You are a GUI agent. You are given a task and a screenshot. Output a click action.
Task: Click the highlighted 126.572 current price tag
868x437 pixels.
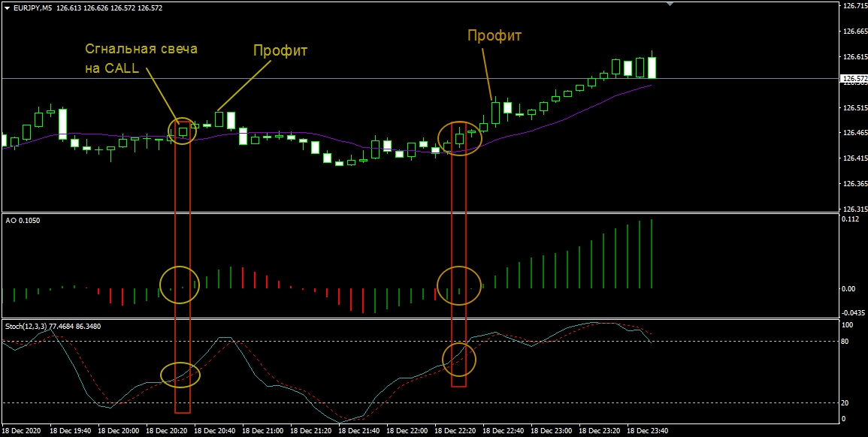[853, 78]
